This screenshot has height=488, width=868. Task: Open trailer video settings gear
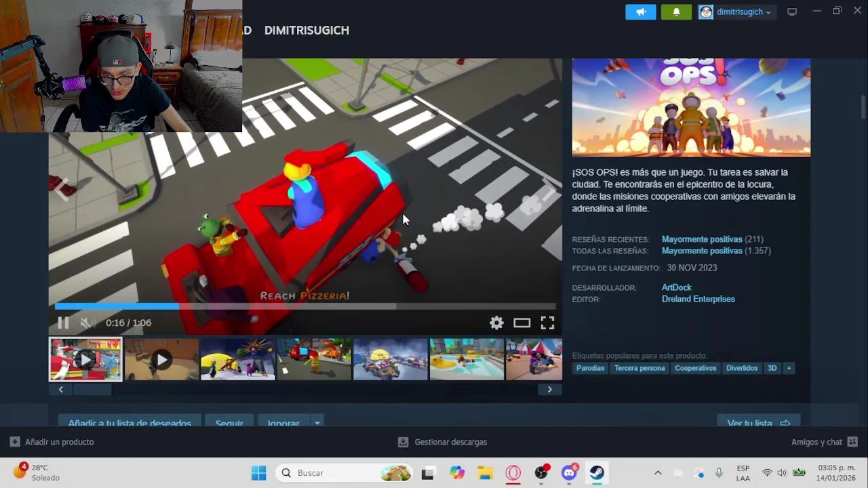pos(496,323)
